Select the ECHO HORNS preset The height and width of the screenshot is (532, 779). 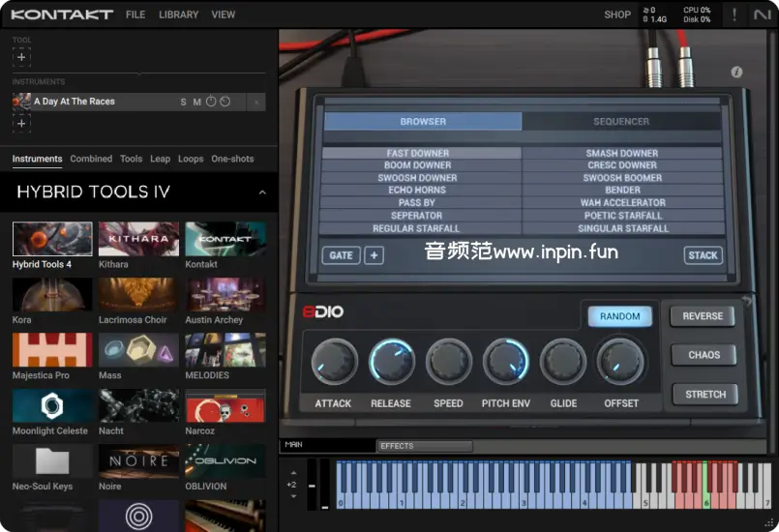click(420, 191)
